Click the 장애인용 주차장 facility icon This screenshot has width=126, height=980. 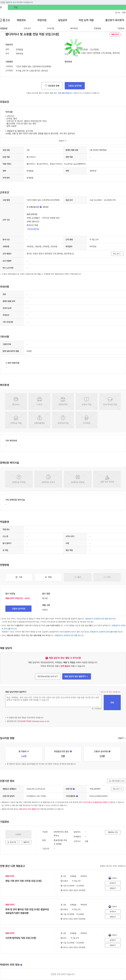tap(19, 479)
